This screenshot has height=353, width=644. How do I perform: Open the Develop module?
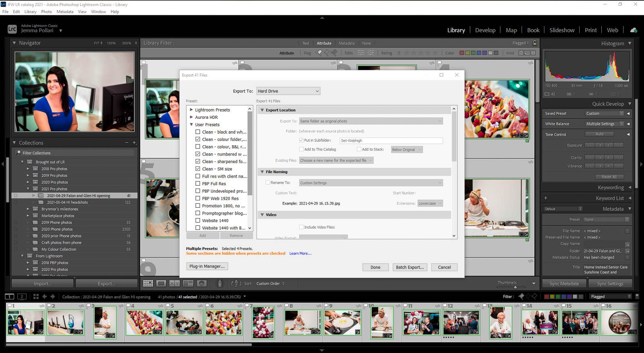tap(485, 30)
